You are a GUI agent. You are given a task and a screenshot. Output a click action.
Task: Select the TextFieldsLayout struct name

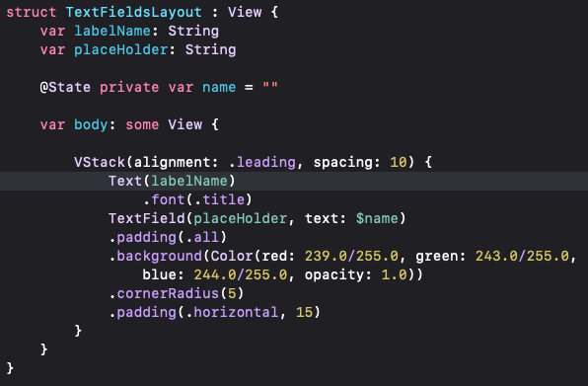click(x=134, y=13)
